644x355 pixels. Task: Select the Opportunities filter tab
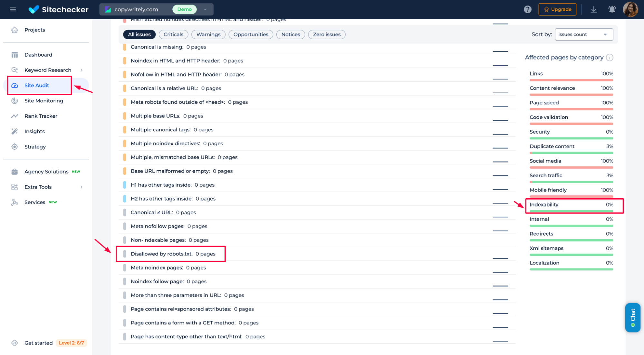coord(251,34)
